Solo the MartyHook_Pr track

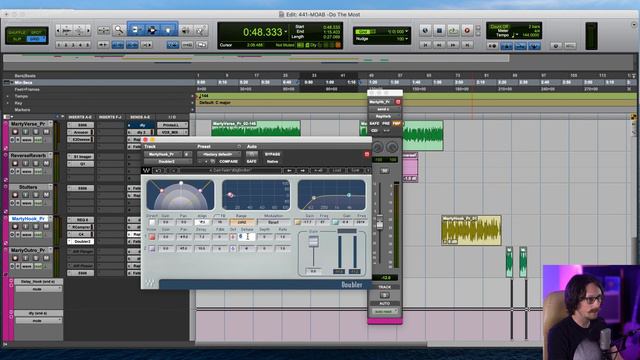tap(36, 227)
